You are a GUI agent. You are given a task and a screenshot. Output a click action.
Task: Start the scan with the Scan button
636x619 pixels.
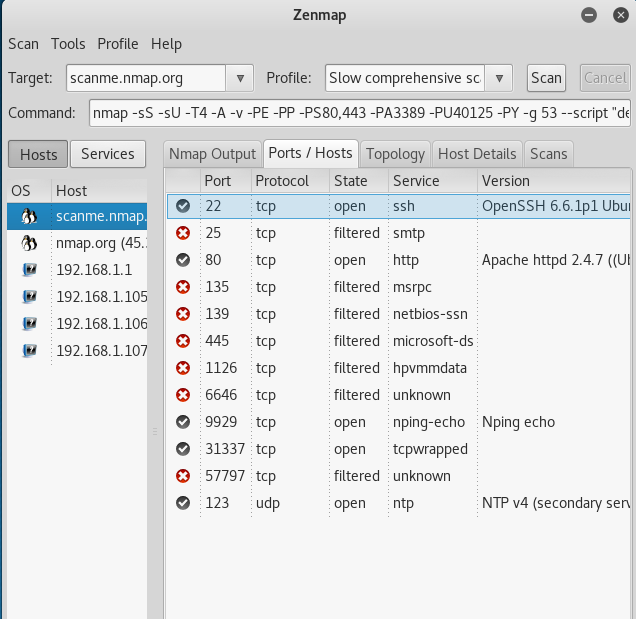point(546,78)
